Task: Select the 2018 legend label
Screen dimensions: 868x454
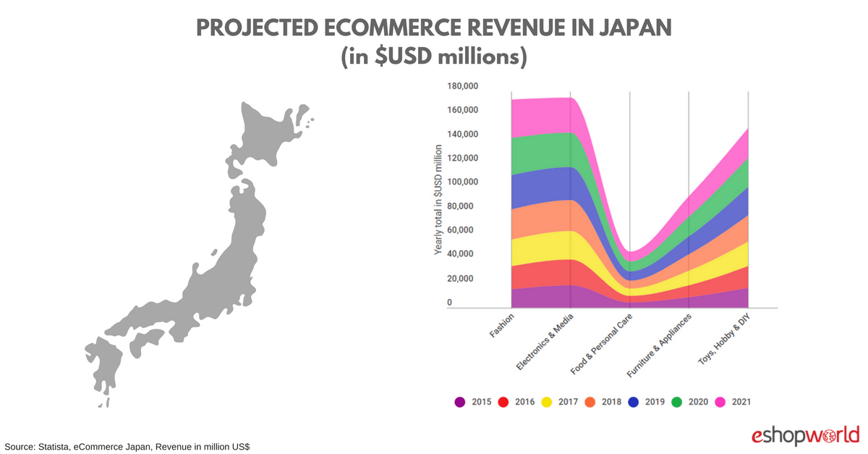Action: pyautogui.click(x=612, y=402)
